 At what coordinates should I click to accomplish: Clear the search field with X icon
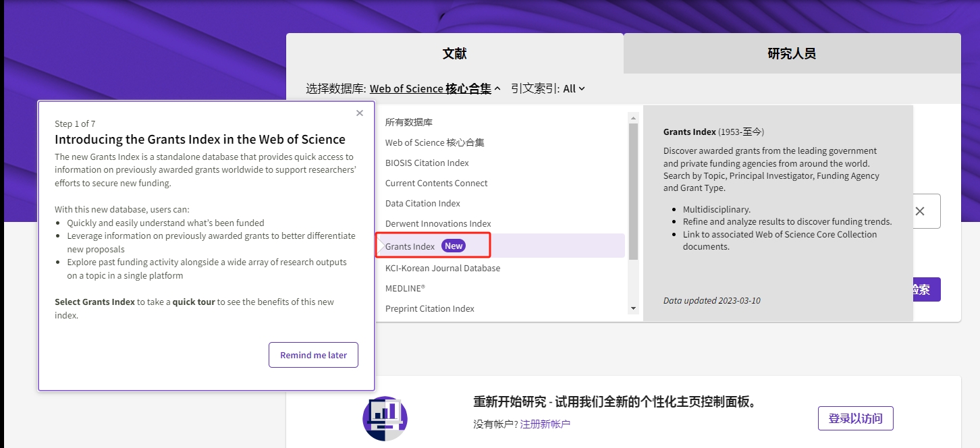(x=919, y=211)
